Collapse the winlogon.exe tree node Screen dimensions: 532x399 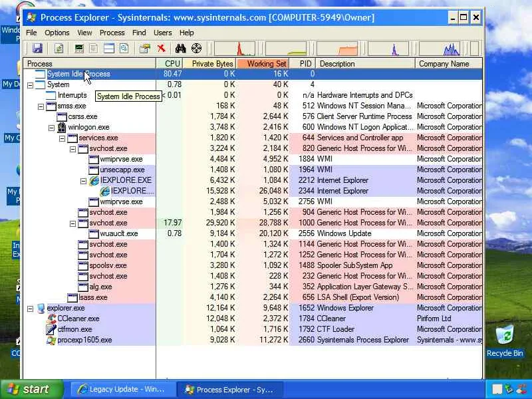[51, 128]
